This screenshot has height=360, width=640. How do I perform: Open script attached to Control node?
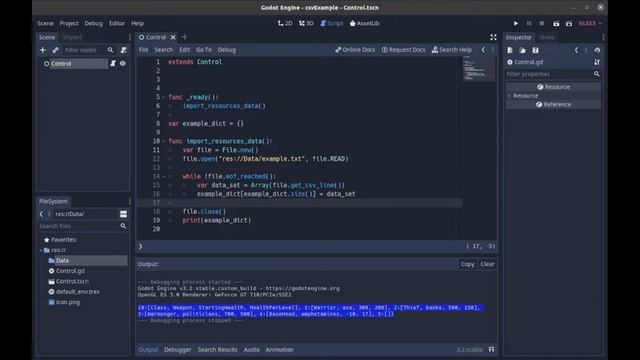pos(113,64)
